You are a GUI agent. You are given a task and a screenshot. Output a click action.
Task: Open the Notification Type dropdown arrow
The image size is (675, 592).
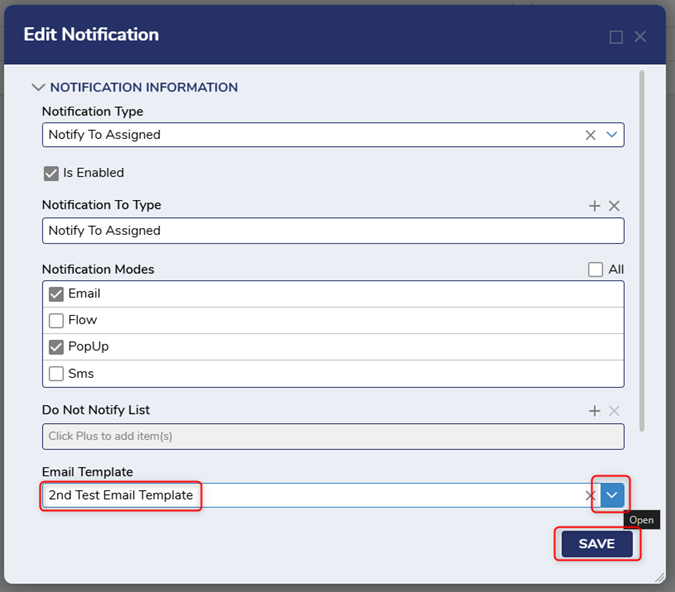point(612,135)
